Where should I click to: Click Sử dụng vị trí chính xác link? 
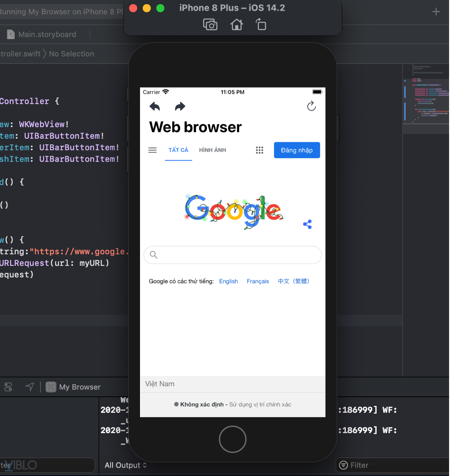point(260,405)
